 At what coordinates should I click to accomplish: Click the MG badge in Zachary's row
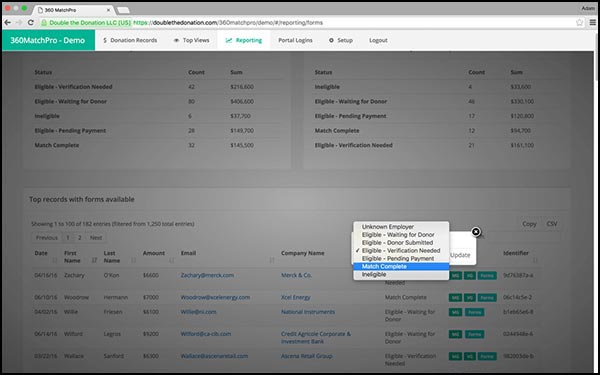pos(455,276)
